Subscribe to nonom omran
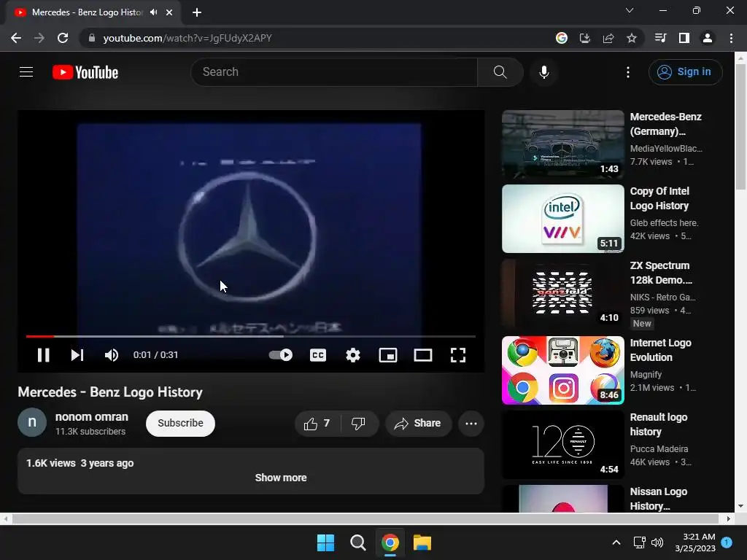747x560 pixels. (181, 424)
